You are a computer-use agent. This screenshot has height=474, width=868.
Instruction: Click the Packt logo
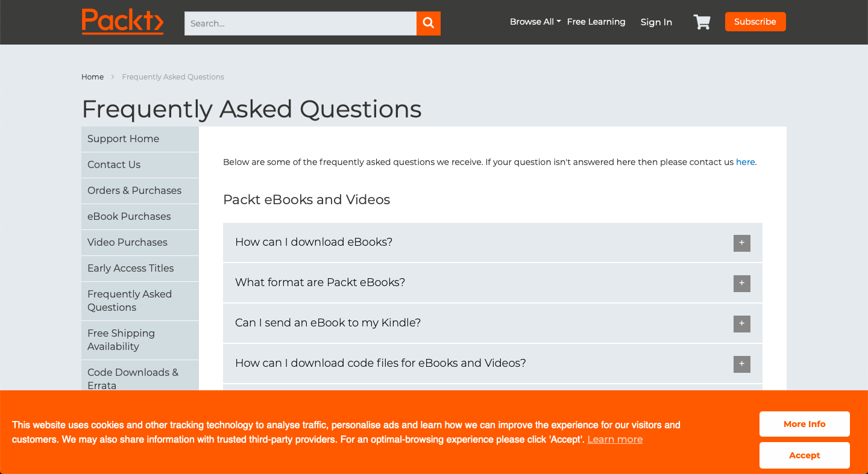pyautogui.click(x=122, y=22)
